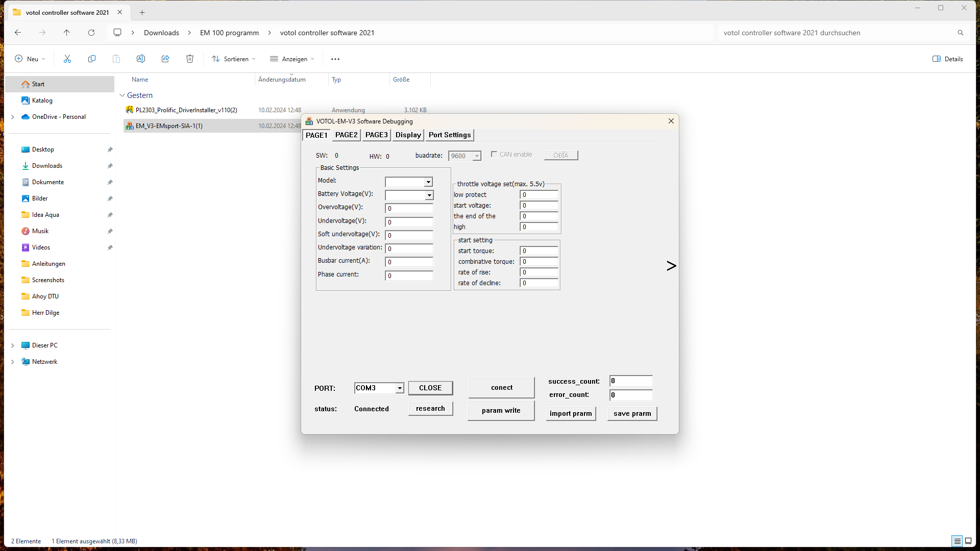Open the PORT COM3 dropdown
980x551 pixels.
400,388
